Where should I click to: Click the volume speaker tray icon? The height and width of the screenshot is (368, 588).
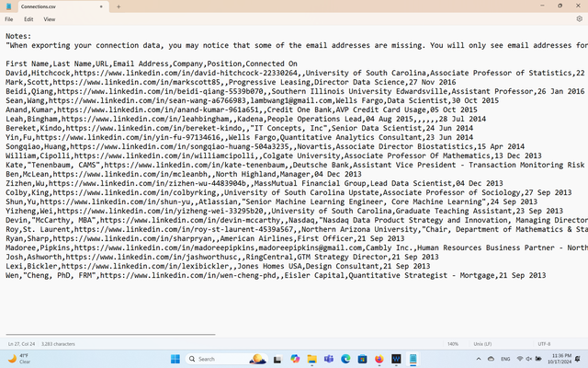click(x=529, y=359)
